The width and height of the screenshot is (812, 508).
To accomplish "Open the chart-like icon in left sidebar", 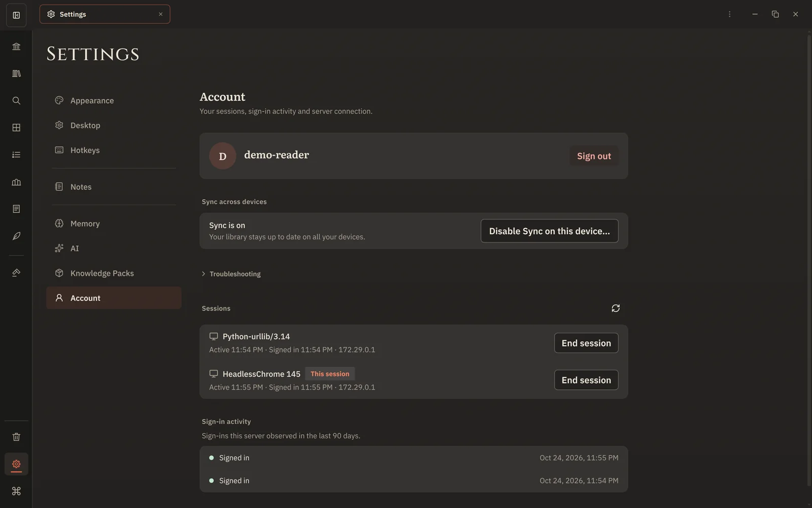I will click(16, 182).
